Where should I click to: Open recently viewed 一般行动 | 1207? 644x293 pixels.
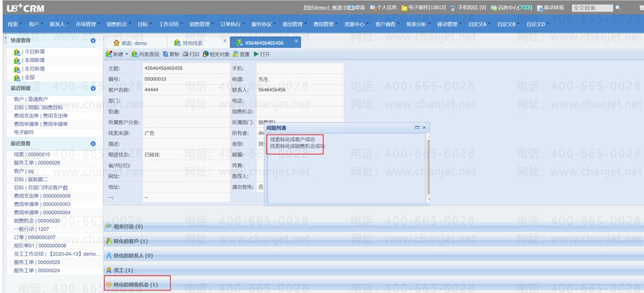[x=31, y=229]
